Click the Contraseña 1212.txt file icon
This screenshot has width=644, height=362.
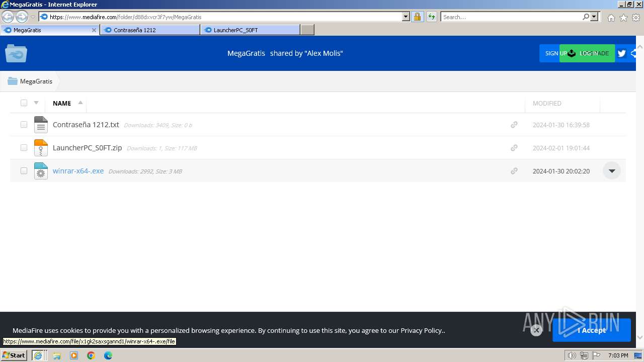(41, 125)
